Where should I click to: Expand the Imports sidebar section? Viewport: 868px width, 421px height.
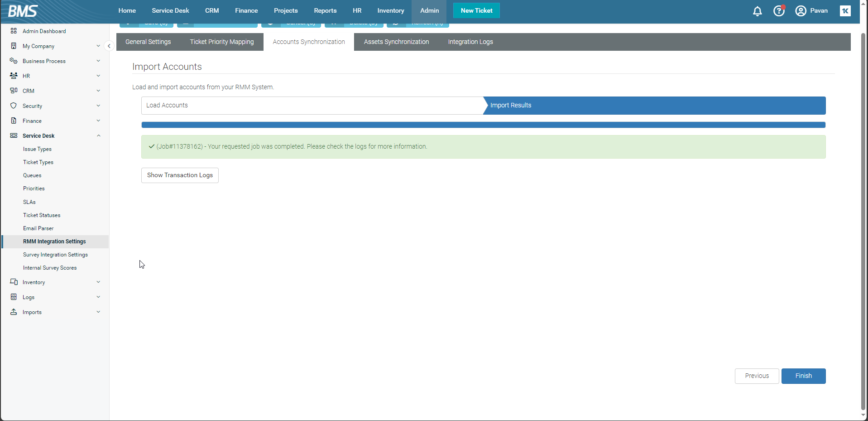click(x=98, y=312)
